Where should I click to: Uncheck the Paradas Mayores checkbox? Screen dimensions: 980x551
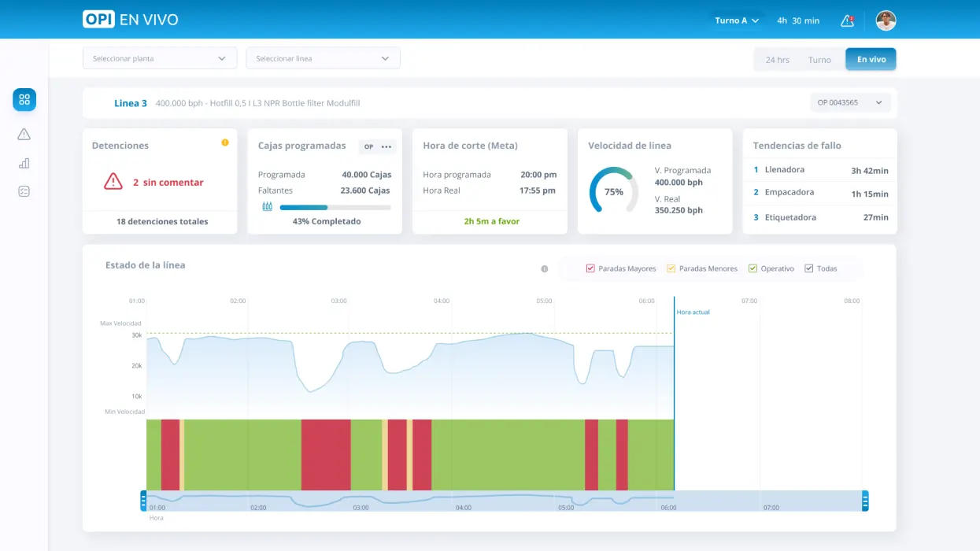pyautogui.click(x=590, y=268)
